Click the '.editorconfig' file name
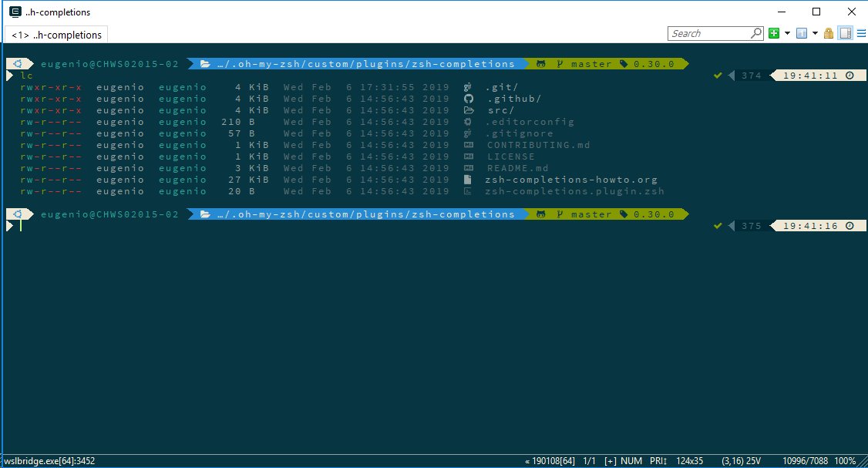 (x=530, y=122)
